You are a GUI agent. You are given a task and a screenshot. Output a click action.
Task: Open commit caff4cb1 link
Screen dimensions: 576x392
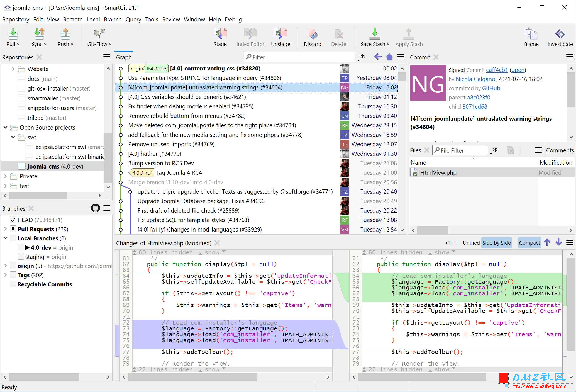497,70
